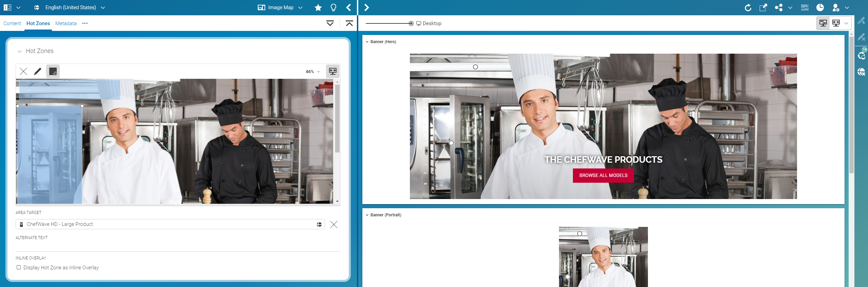
Task: Enable Display Hot Zone as Inline Overlay
Action: pos(19,268)
